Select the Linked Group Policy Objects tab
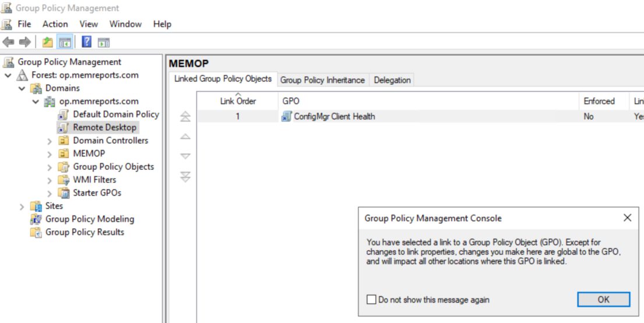The image size is (644, 323). pyautogui.click(x=223, y=79)
